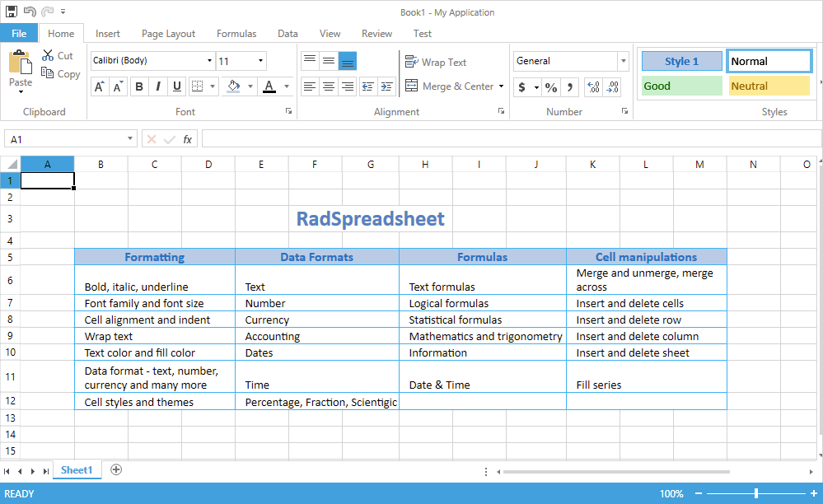Viewport: 823px width, 504px height.
Task: Click the Copy button in Clipboard group
Action: tap(60, 73)
